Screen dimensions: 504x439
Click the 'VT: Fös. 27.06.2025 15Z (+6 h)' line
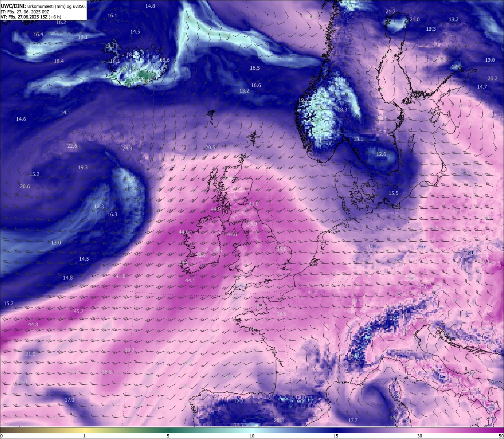point(31,17)
